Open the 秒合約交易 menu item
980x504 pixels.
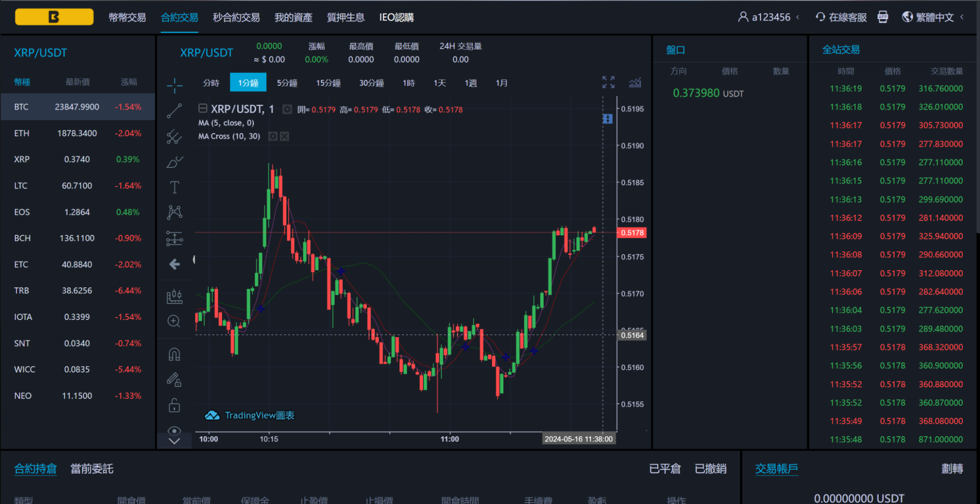point(236,17)
